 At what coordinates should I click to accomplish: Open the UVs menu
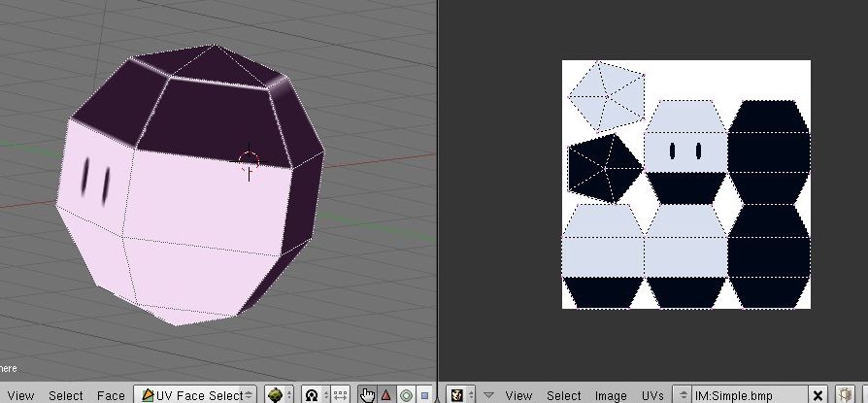(x=652, y=395)
